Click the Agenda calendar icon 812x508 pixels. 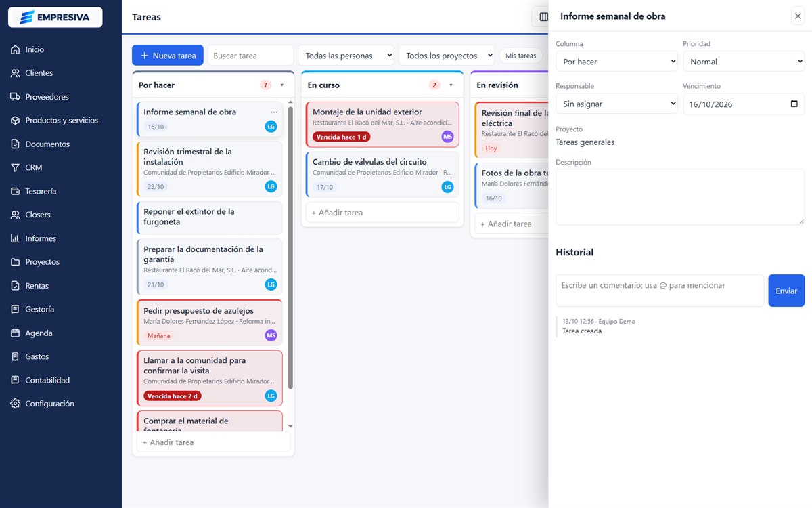15,333
